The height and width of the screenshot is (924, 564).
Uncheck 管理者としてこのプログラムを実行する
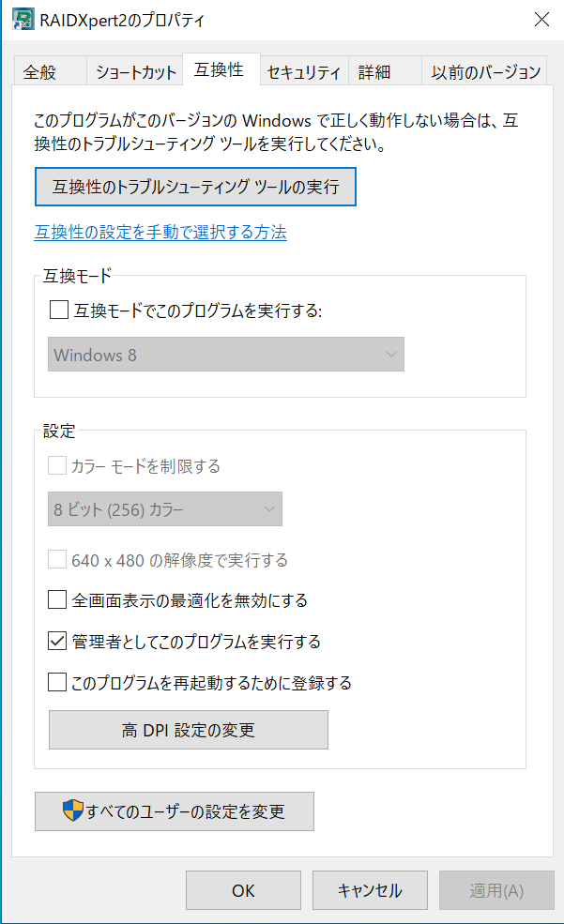pyautogui.click(x=58, y=642)
